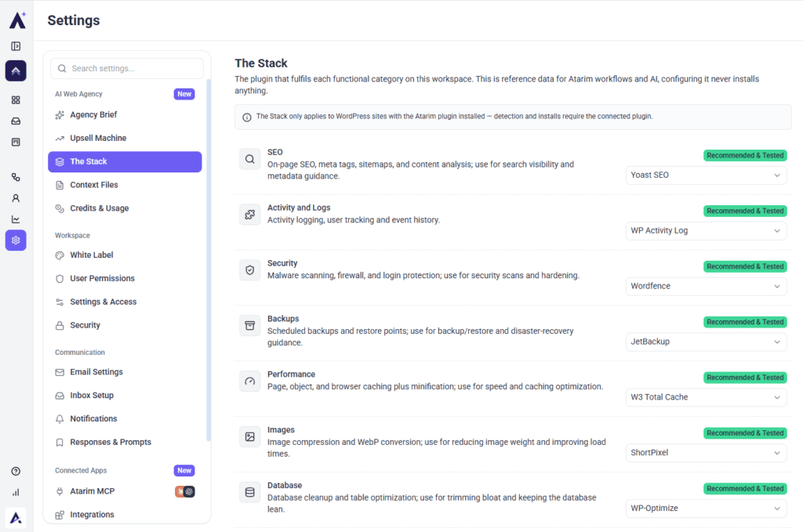Click the Security shield category icon

250,270
